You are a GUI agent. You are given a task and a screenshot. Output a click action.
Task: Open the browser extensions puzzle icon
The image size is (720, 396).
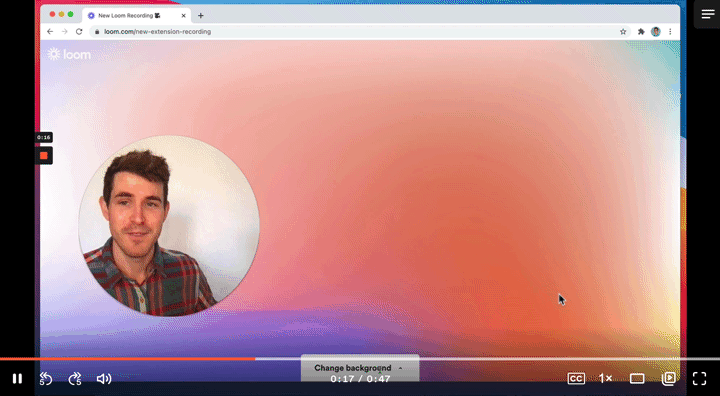tap(641, 32)
